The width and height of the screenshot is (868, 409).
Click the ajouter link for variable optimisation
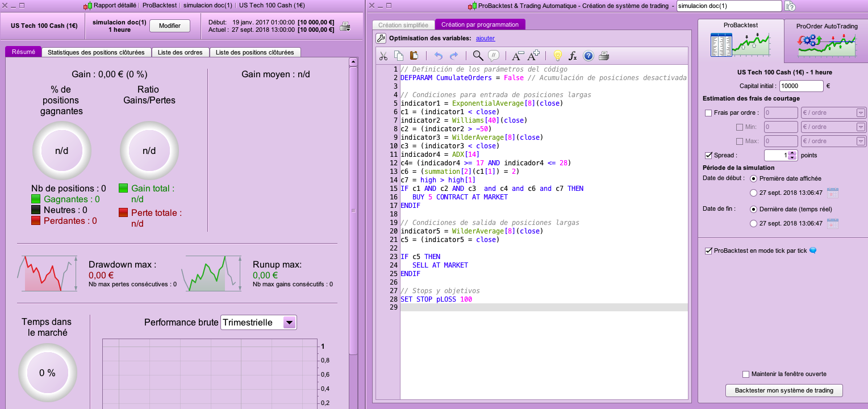485,38
